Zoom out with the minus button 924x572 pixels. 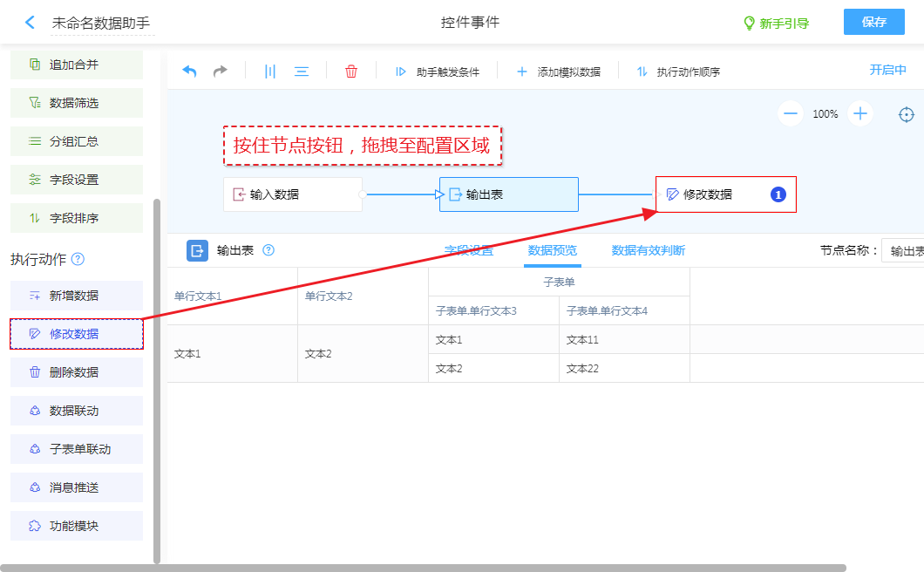[791, 113]
